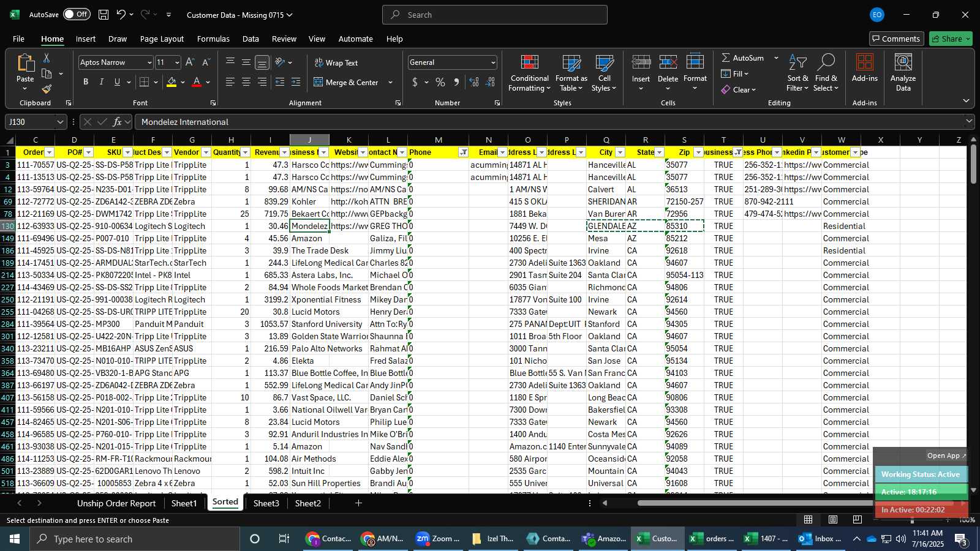Click the Share button

tap(951, 39)
